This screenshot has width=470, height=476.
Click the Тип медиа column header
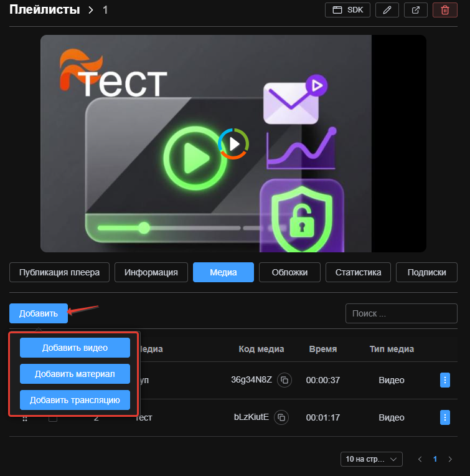pos(392,349)
